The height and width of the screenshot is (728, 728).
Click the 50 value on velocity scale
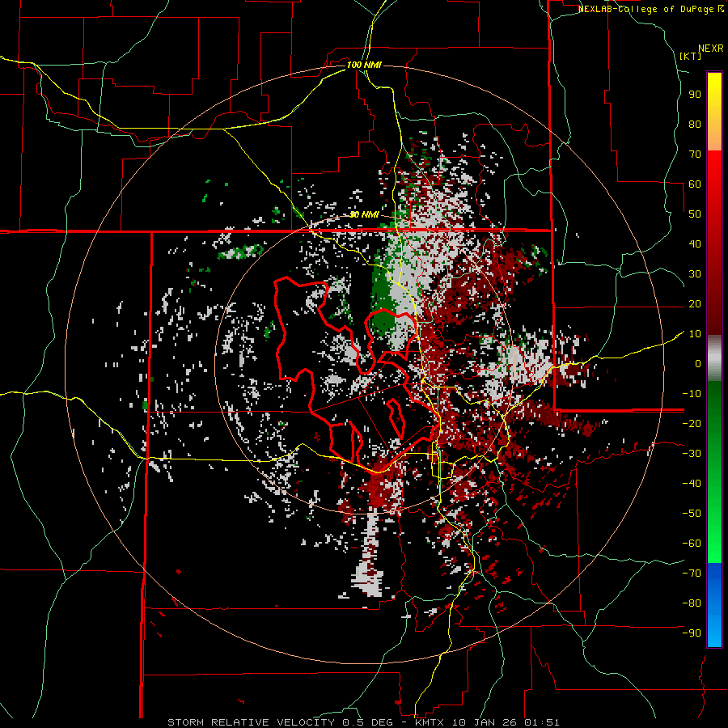(x=695, y=214)
